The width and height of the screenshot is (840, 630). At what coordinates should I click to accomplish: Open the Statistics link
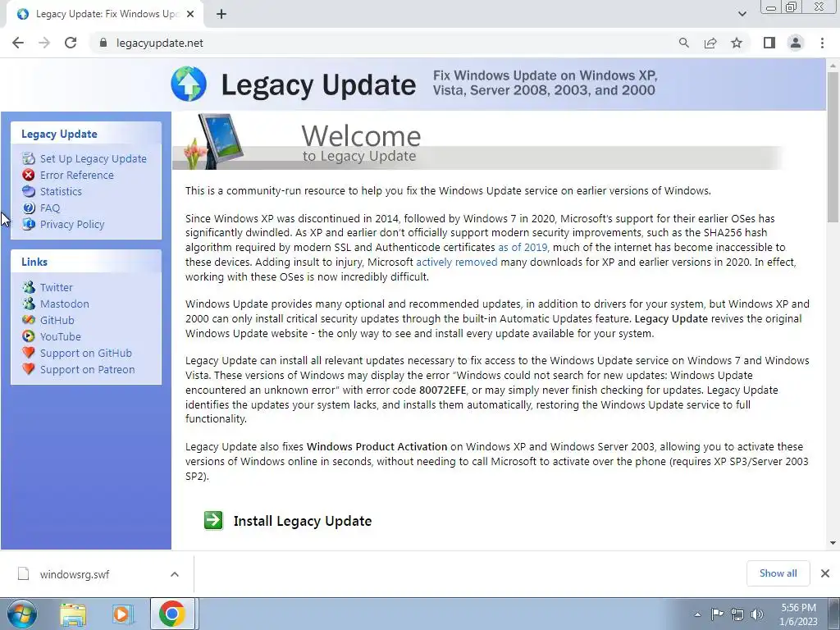61,191
